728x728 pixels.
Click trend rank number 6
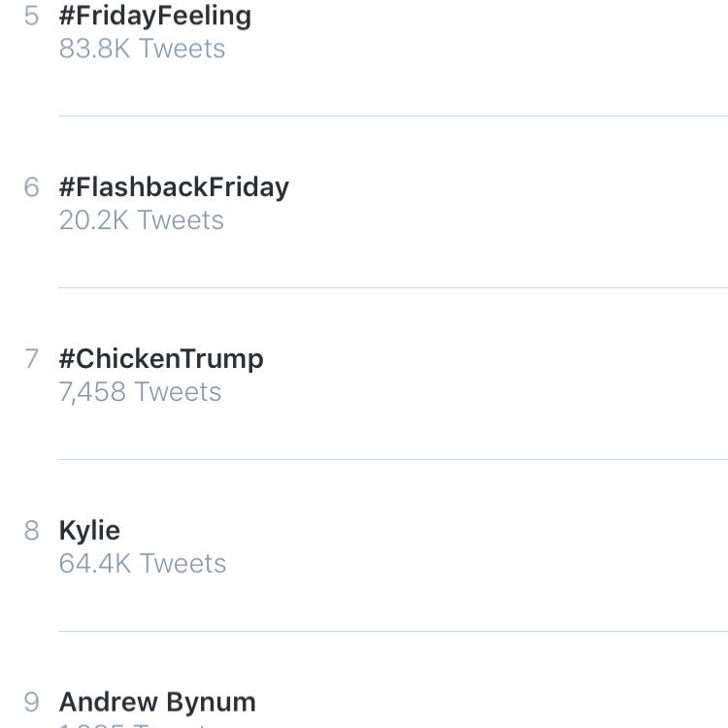click(x=31, y=187)
